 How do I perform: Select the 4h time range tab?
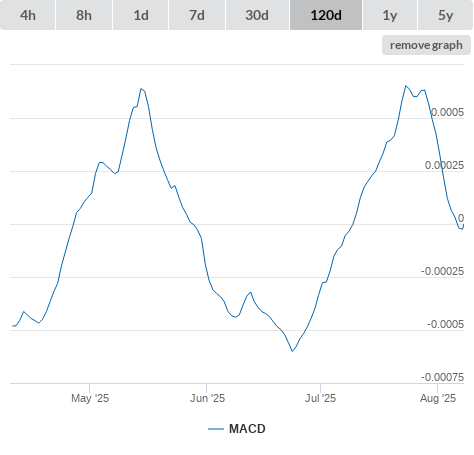(x=27, y=15)
